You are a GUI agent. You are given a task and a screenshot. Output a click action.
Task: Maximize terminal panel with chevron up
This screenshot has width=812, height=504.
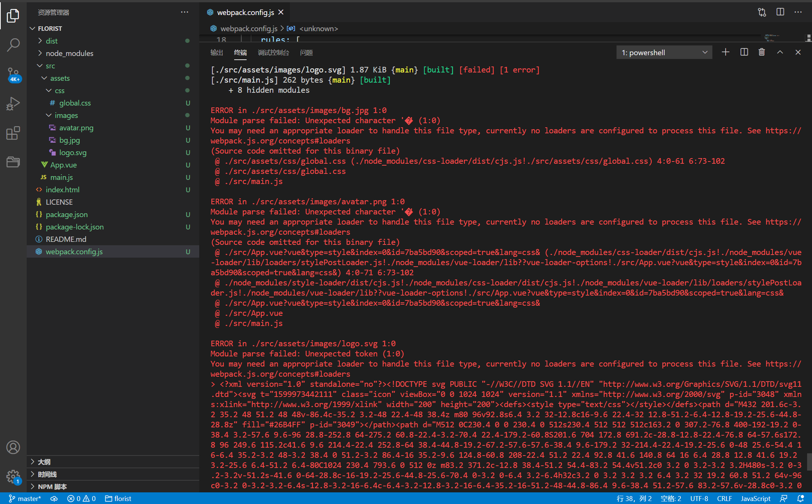click(780, 52)
